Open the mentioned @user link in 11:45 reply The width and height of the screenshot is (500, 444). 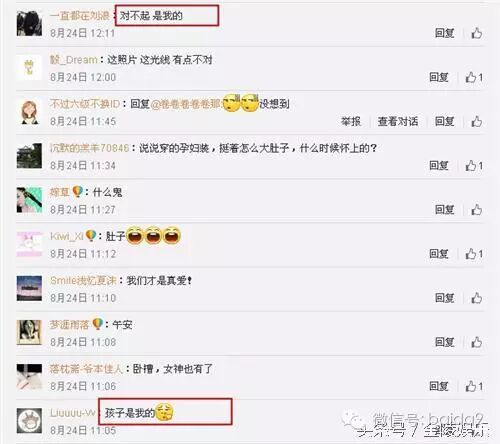point(186,104)
